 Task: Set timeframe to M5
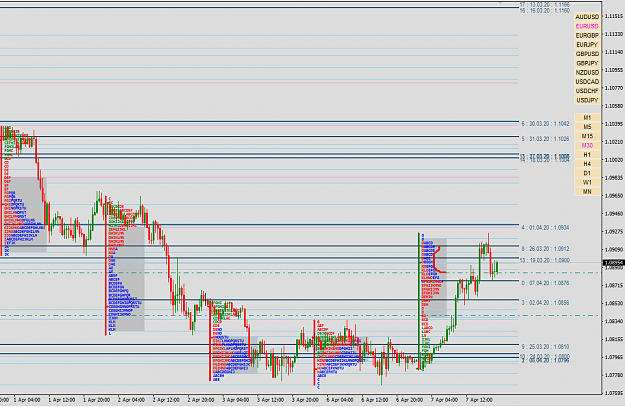pos(587,127)
